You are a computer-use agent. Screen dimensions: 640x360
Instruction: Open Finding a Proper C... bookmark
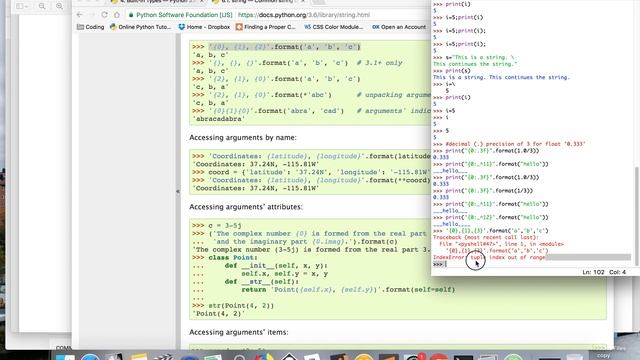click(265, 27)
